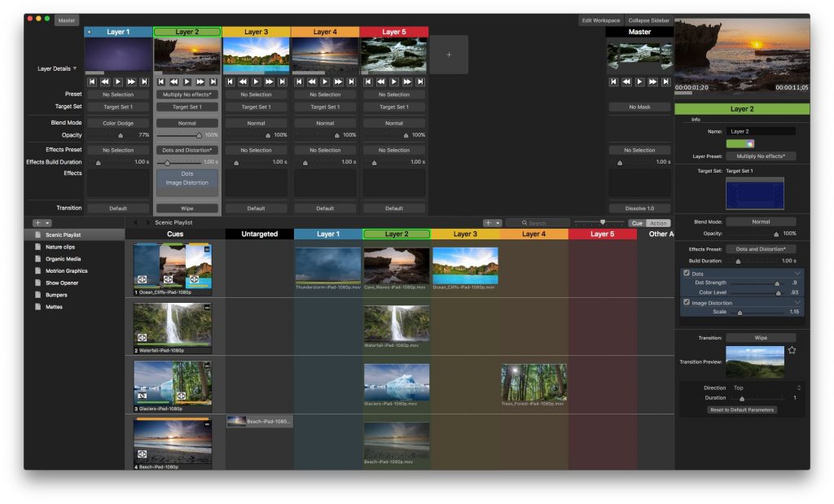Select Thunderstorm clip thumbnail in Layer 1 column
Image resolution: width=834 pixels, height=504 pixels.
[328, 265]
